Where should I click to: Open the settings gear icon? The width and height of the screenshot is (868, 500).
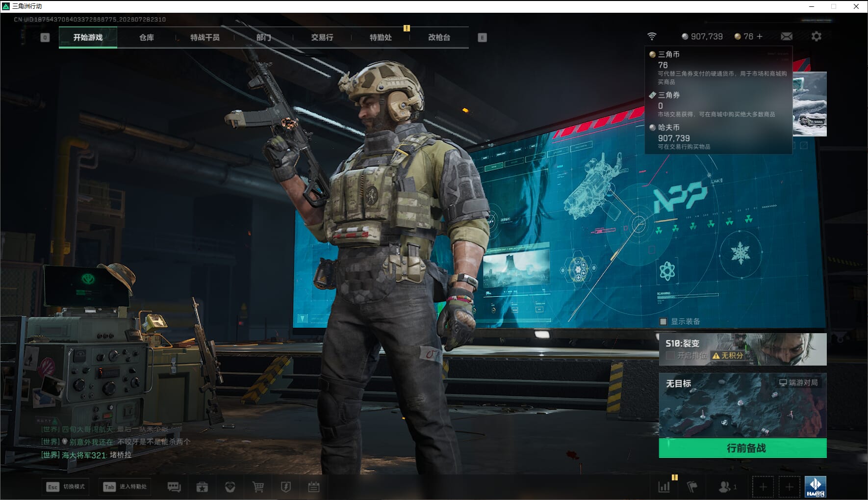(x=817, y=36)
